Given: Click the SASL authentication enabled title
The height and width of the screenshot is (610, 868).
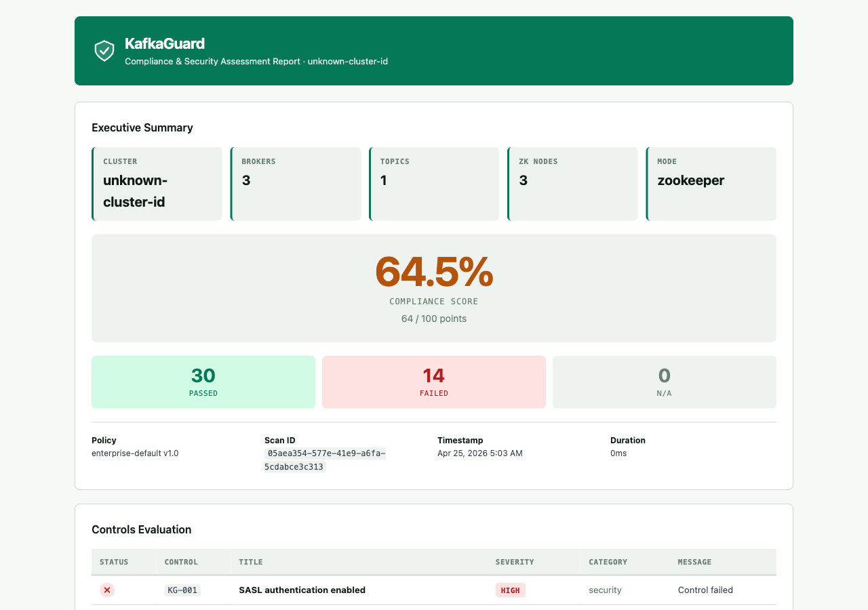Looking at the screenshot, I should [302, 590].
